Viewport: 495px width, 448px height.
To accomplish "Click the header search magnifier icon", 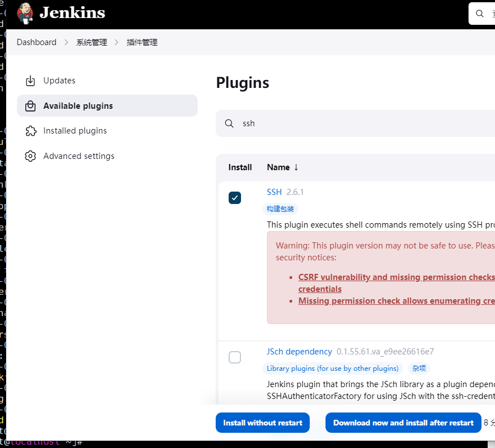I will click(x=480, y=14).
